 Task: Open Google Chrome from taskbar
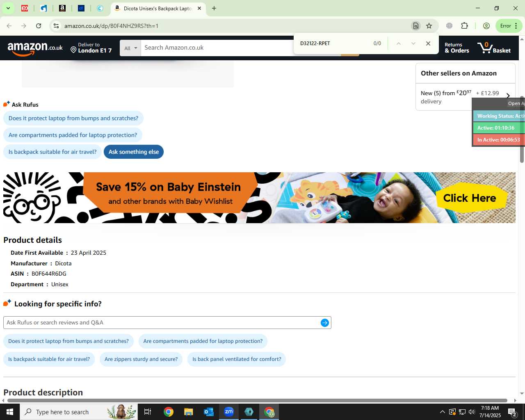pyautogui.click(x=169, y=412)
